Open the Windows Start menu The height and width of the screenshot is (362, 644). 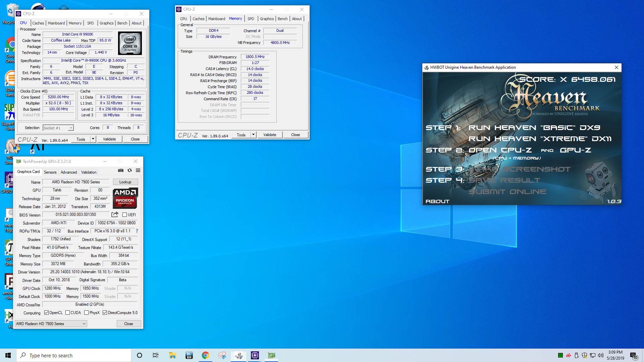point(8,355)
